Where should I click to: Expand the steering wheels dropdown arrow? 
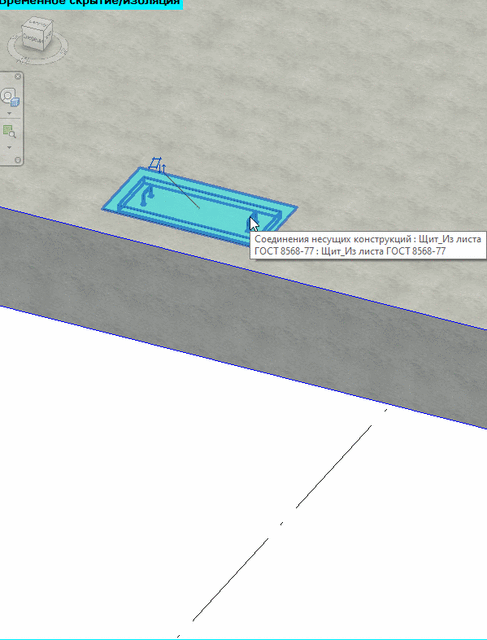coord(9,113)
